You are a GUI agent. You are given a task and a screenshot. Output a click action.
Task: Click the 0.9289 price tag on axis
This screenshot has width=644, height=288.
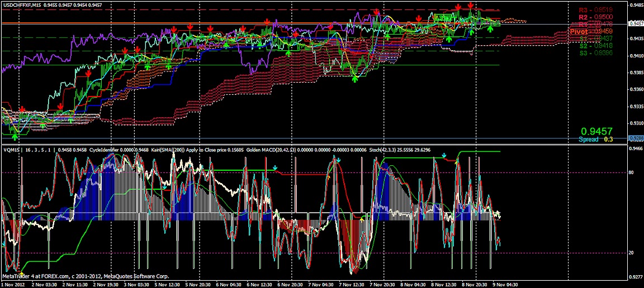[x=636, y=138]
